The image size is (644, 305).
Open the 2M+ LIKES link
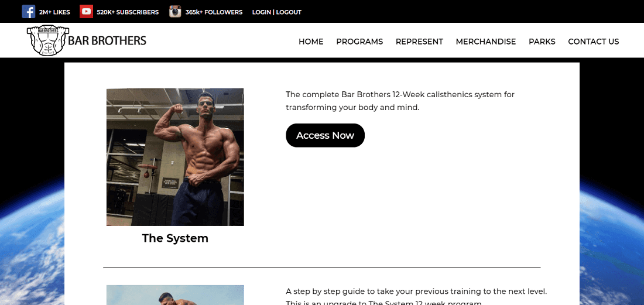(54, 12)
